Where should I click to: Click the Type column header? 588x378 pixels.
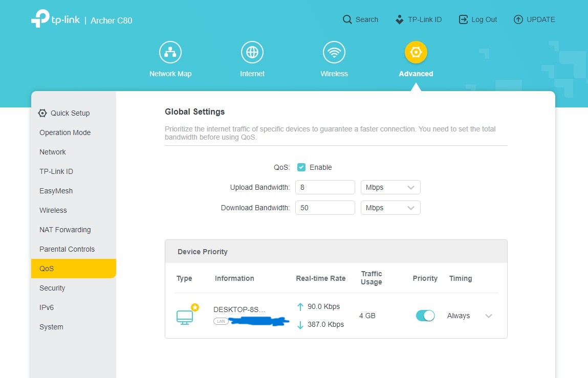(184, 278)
